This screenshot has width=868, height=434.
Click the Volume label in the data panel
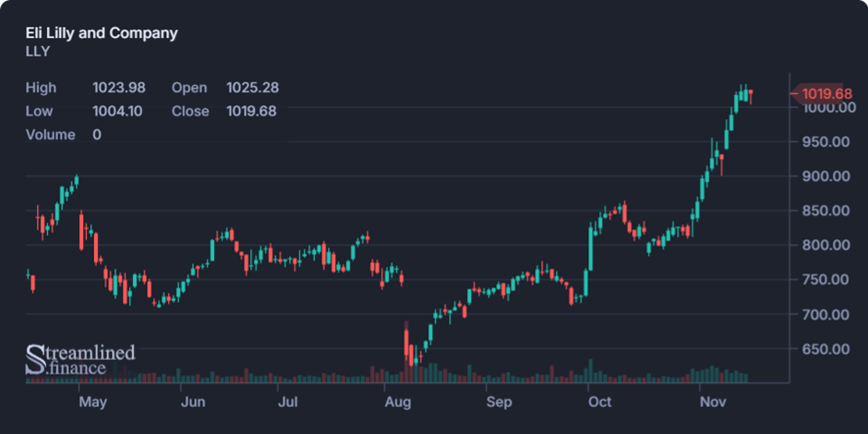tap(51, 135)
